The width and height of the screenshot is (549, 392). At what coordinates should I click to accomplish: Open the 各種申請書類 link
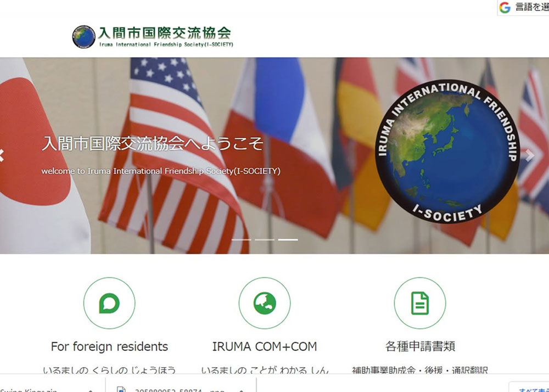[420, 346]
